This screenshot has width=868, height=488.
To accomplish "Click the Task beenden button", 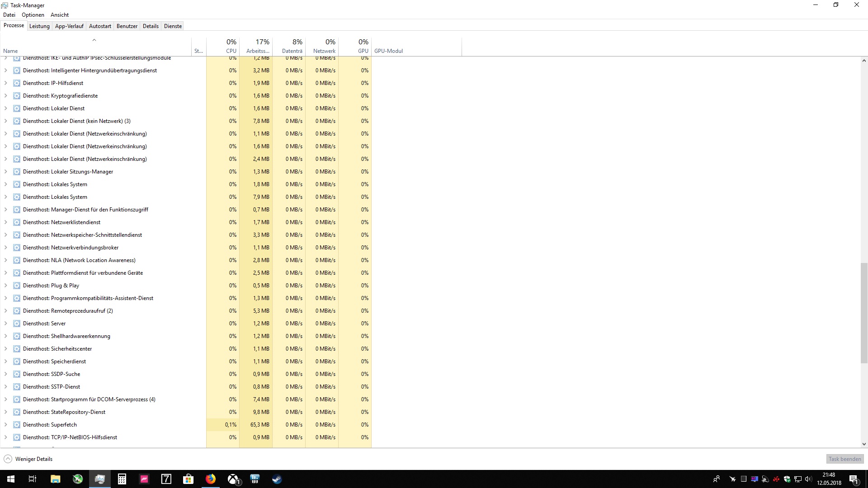I will tap(844, 459).
